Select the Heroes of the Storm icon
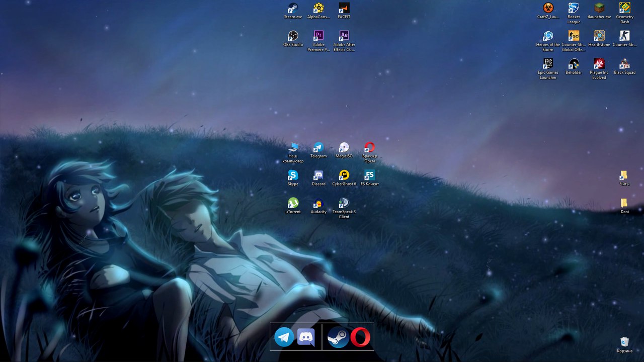This screenshot has height=362, width=644. pyautogui.click(x=548, y=41)
